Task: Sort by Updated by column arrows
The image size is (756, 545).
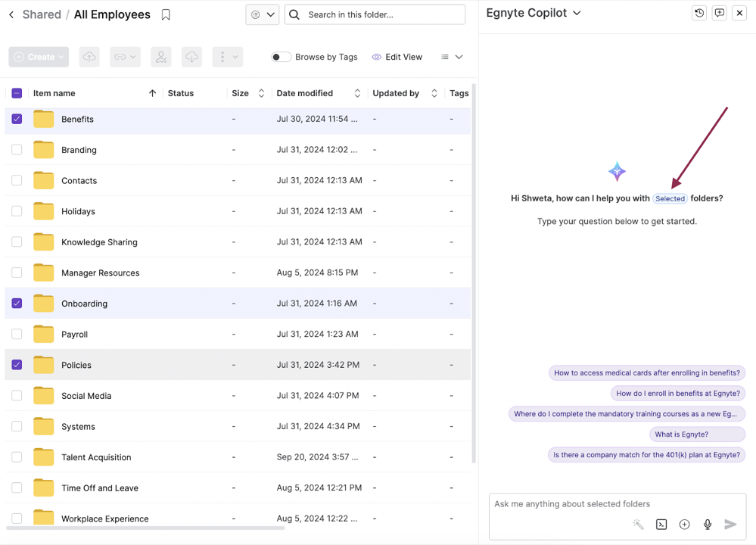Action: pyautogui.click(x=434, y=93)
